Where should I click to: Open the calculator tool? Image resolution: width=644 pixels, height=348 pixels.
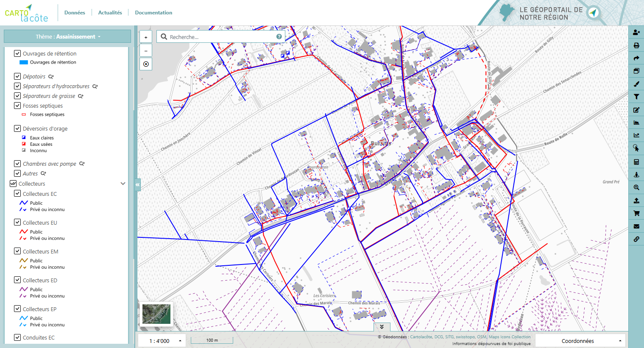coord(636,162)
